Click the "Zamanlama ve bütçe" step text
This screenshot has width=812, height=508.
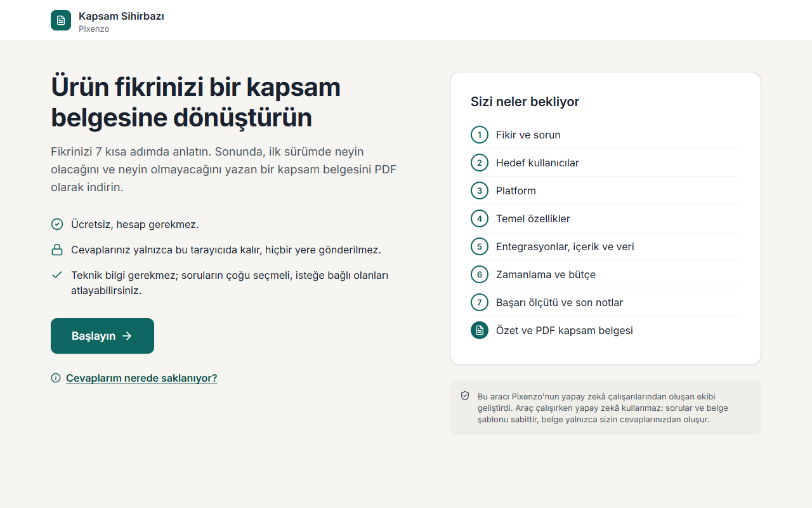pyautogui.click(x=546, y=274)
